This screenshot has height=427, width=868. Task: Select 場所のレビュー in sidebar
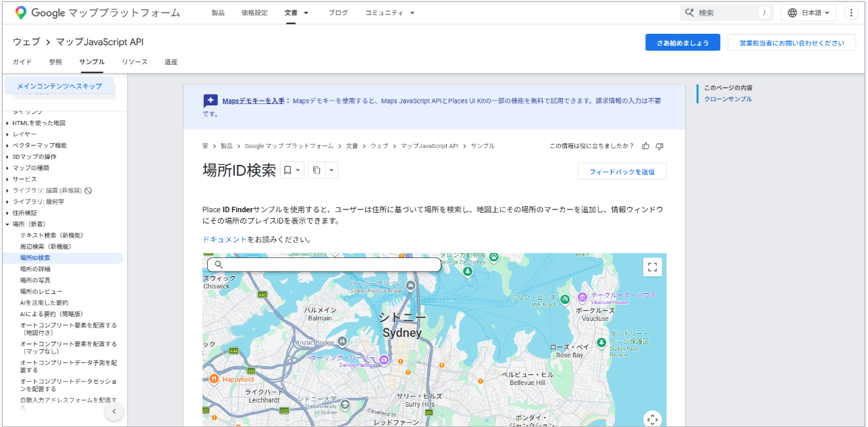(41, 291)
